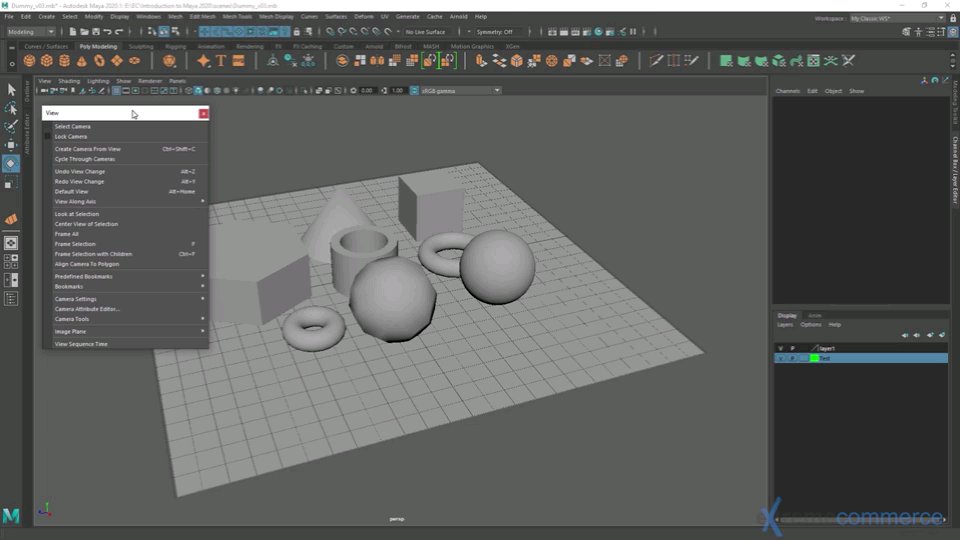
Task: Create a polygon plane from the shelf
Action: [x=116, y=61]
